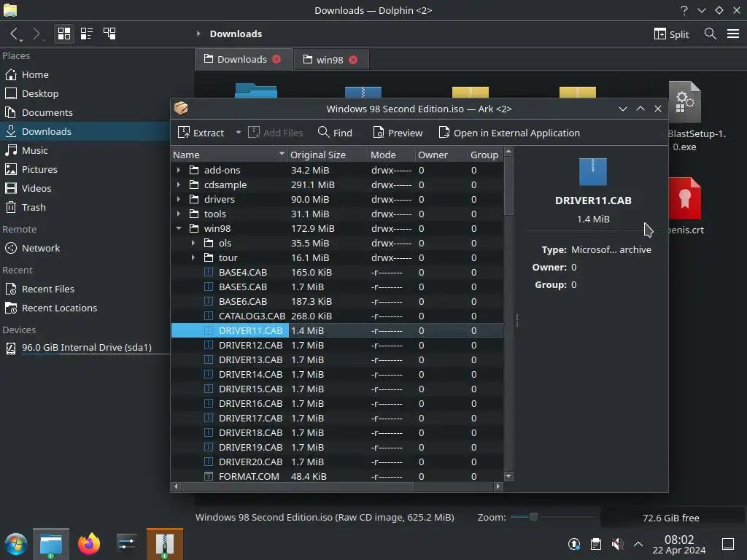Select BASE5.CAB file

pyautogui.click(x=337, y=287)
